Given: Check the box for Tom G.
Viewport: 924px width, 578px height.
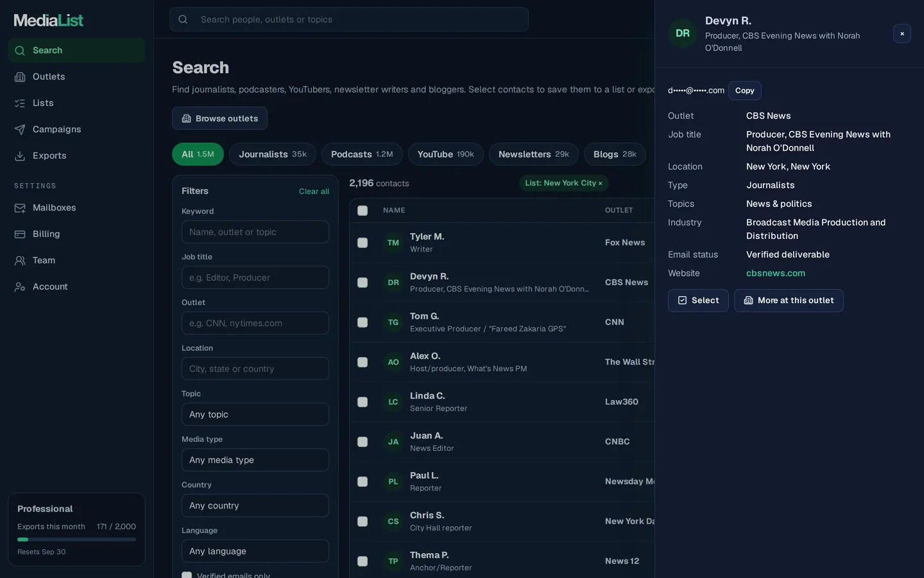Looking at the screenshot, I should [x=363, y=322].
